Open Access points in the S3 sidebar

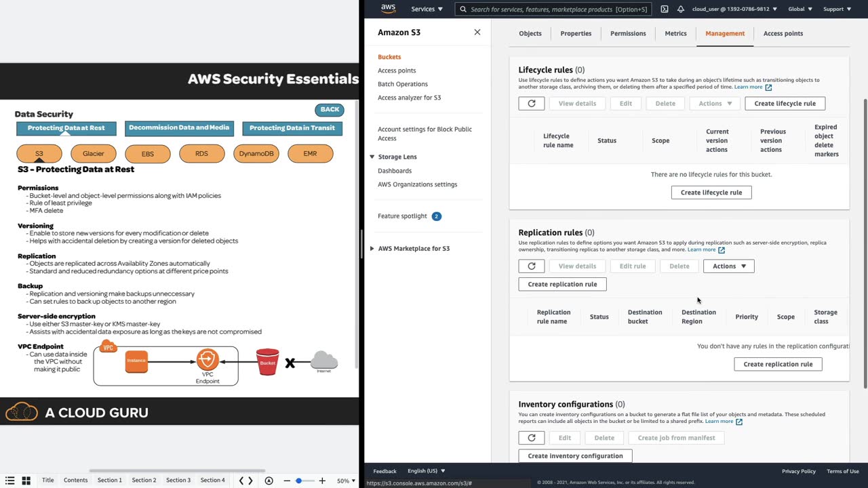tap(397, 70)
